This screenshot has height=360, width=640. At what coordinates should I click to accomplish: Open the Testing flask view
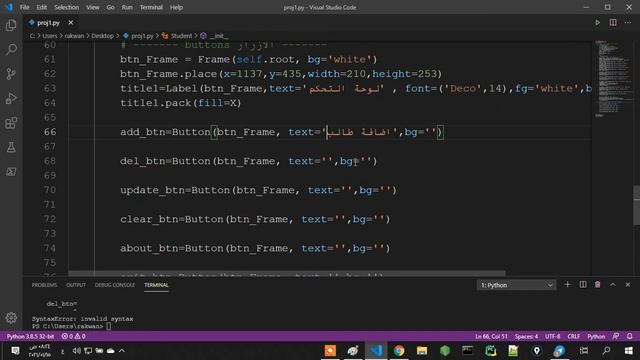[x=11, y=147]
